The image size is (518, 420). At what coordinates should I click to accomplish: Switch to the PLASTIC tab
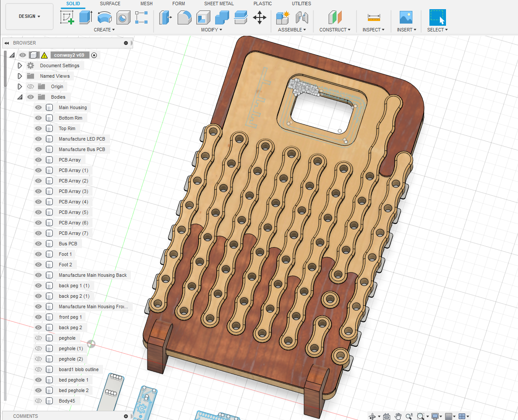point(263,3)
